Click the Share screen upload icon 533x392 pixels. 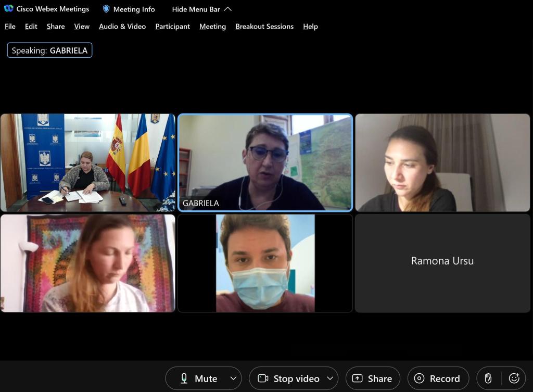[x=357, y=378]
